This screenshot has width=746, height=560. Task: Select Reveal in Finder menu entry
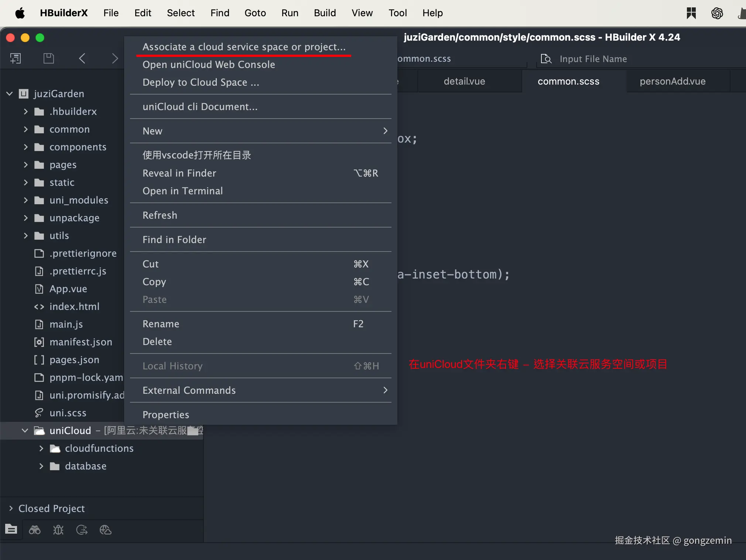(179, 173)
